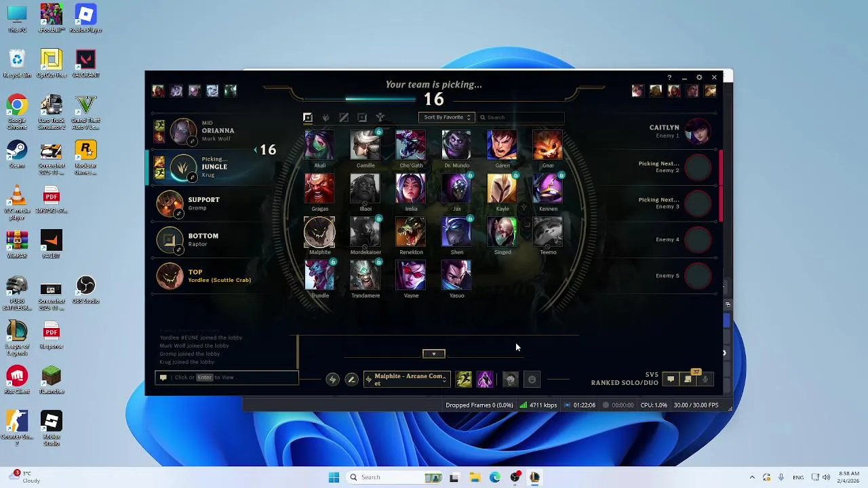
Task: Select Dr. Mundo in the champion grid
Action: (x=456, y=145)
